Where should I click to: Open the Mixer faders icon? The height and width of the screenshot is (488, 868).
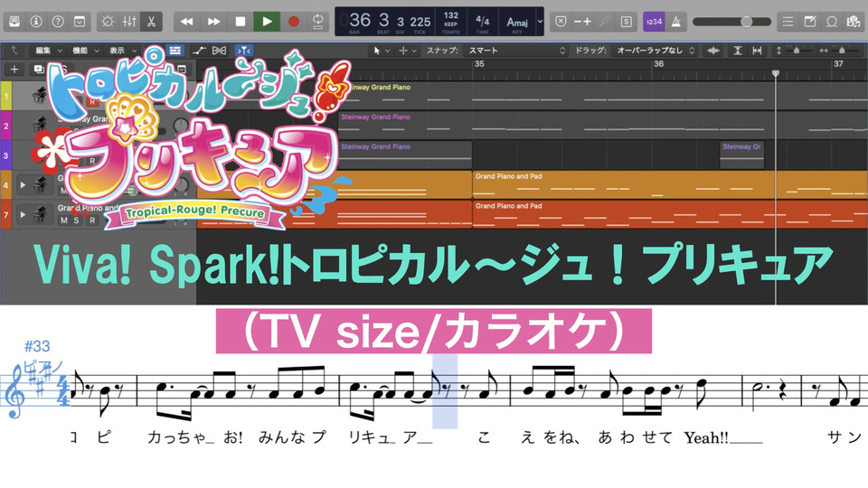point(129,22)
